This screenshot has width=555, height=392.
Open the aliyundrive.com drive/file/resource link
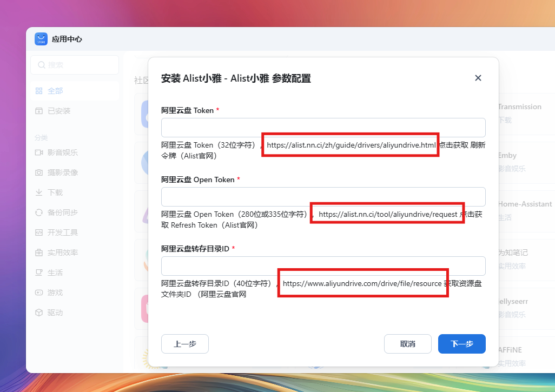click(x=362, y=284)
